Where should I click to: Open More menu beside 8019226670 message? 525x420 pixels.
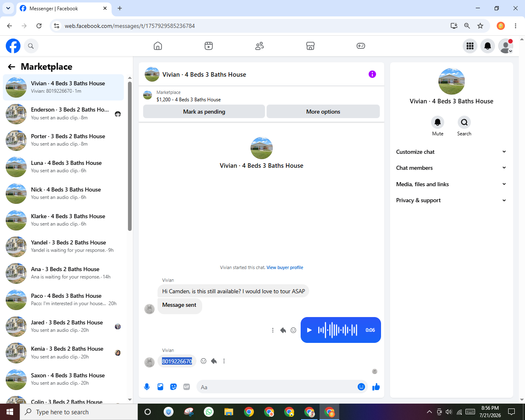[x=224, y=361]
